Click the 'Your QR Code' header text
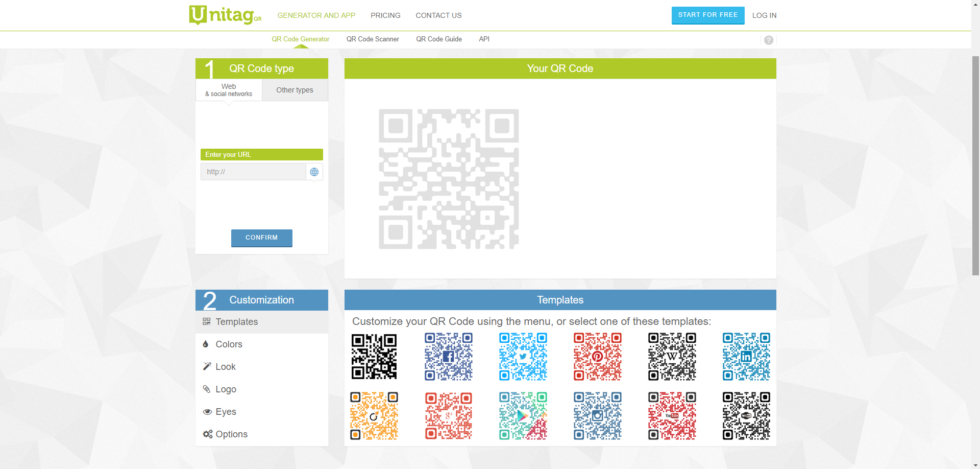 (560, 68)
